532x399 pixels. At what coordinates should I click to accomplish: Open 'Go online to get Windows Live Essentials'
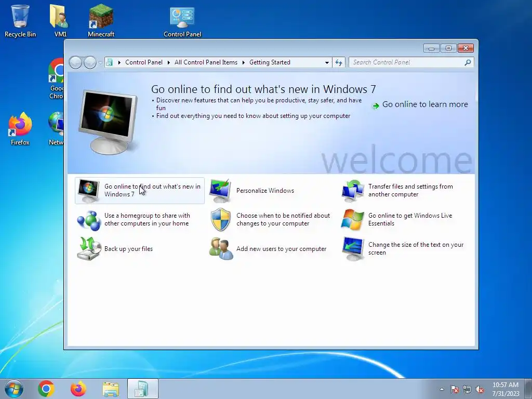coord(410,220)
